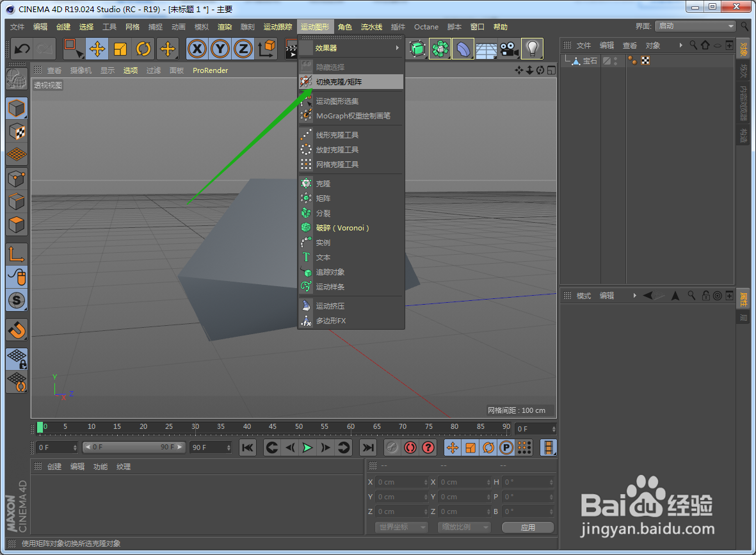Screen dimensions: 756x555
Task: Choose 运动挤压 in the menu
Action: click(351, 306)
